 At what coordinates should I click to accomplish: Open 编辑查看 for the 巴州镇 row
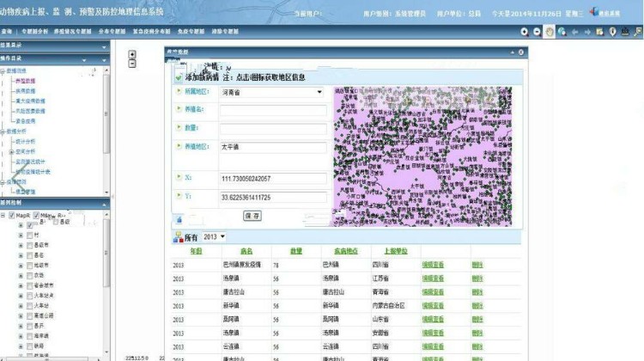coord(433,265)
